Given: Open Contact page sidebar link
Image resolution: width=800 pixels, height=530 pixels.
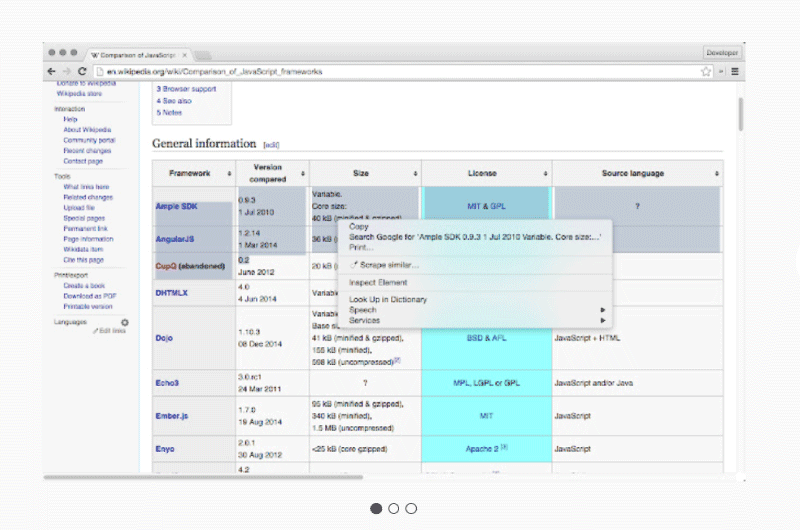Looking at the screenshot, I should tap(83, 161).
